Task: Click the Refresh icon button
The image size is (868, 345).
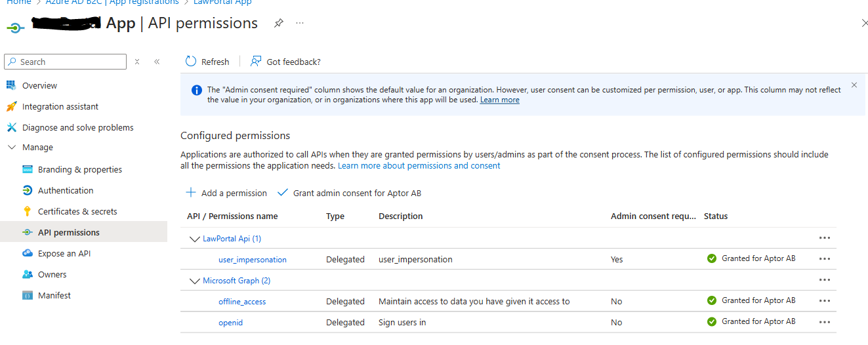Action: [x=191, y=62]
